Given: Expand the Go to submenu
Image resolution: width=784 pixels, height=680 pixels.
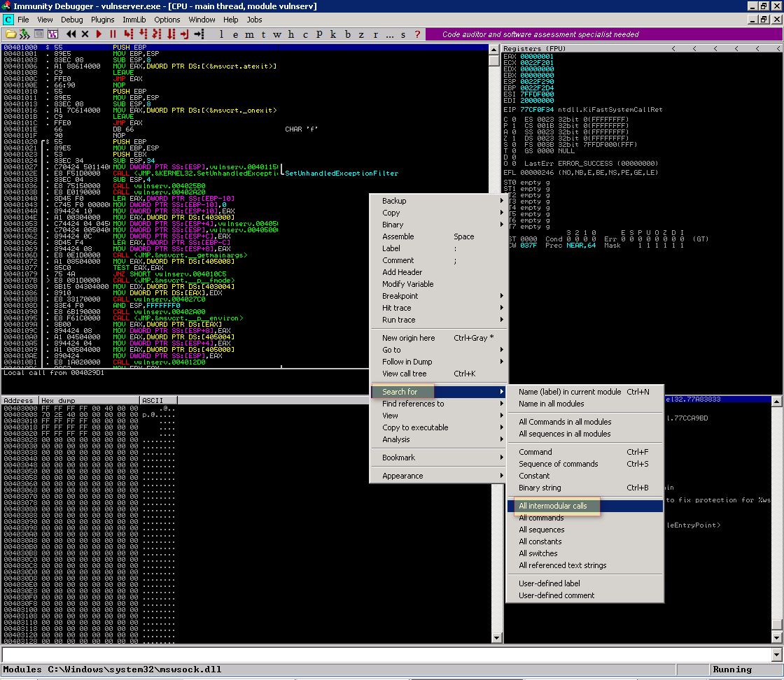Looking at the screenshot, I should pos(438,350).
